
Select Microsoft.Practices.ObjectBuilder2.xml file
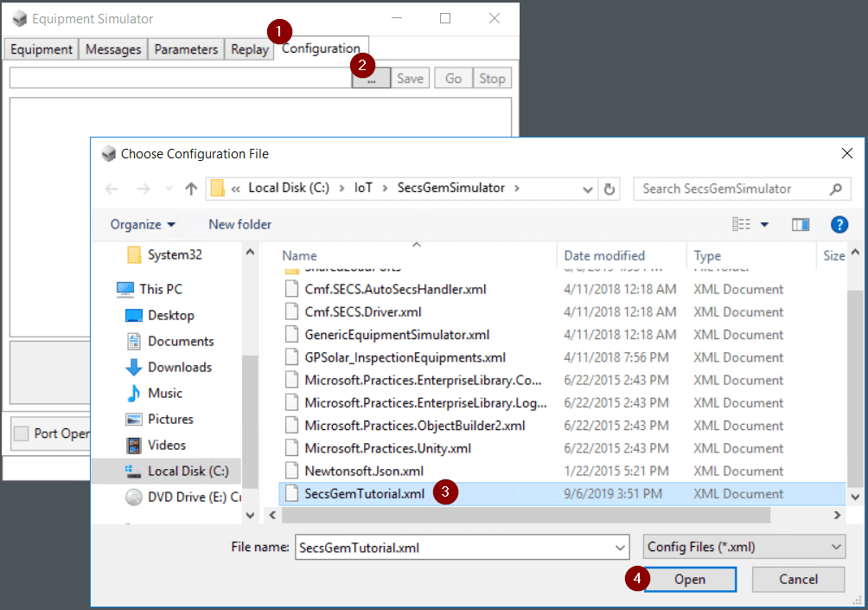pos(415,426)
